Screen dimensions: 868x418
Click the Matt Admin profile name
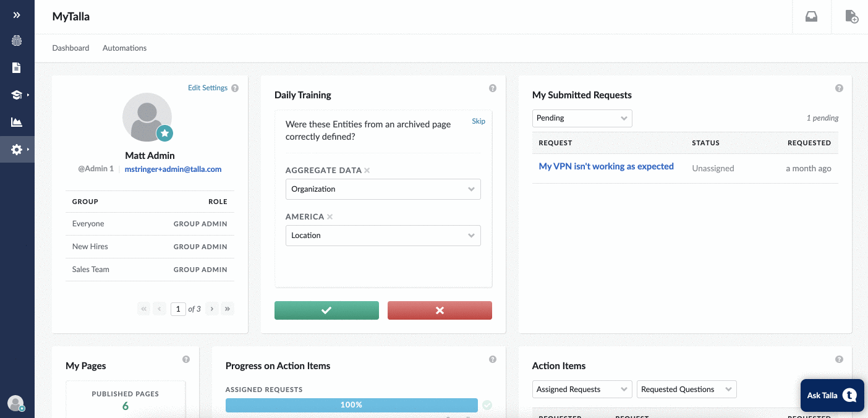point(150,156)
